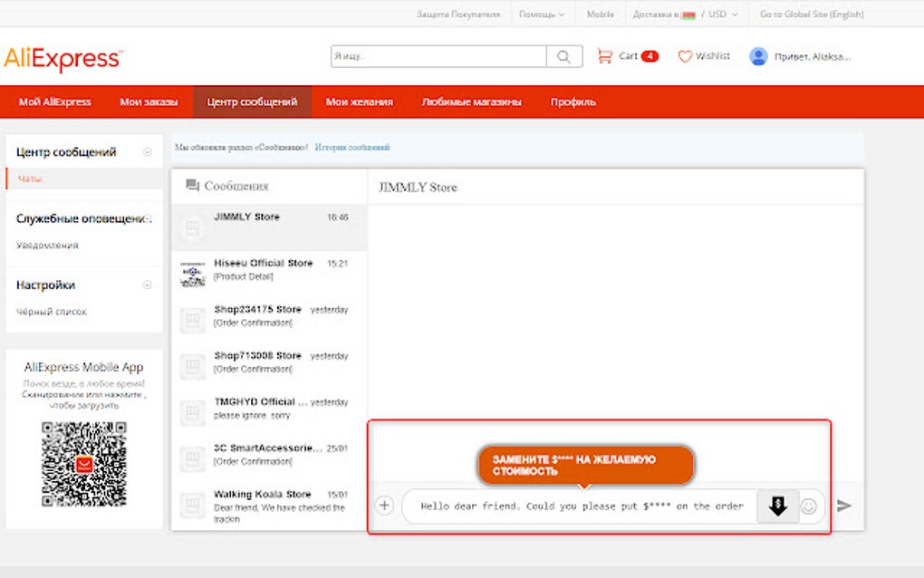Click the attachment plus icon in chat

384,506
